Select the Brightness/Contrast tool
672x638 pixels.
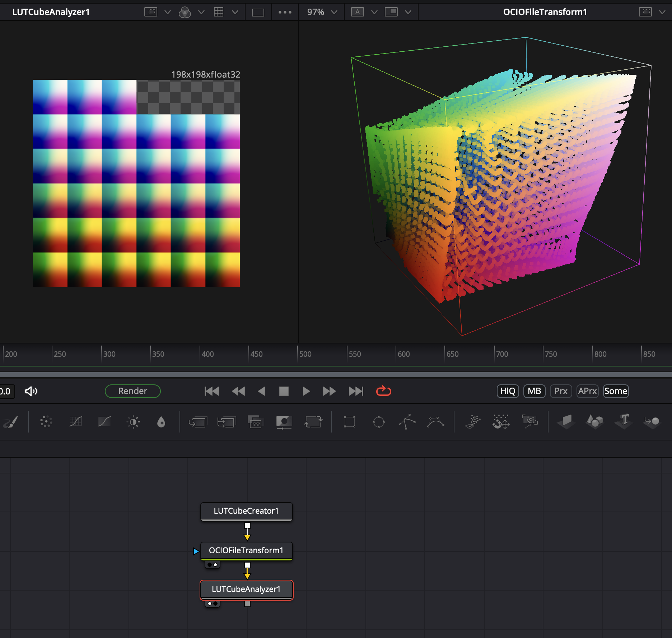tap(133, 422)
